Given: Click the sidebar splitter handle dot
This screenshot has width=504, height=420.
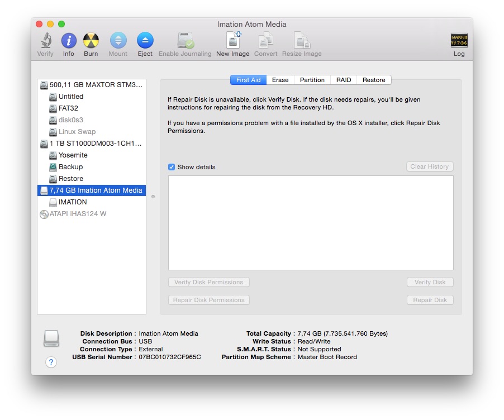Looking at the screenshot, I should (x=153, y=197).
